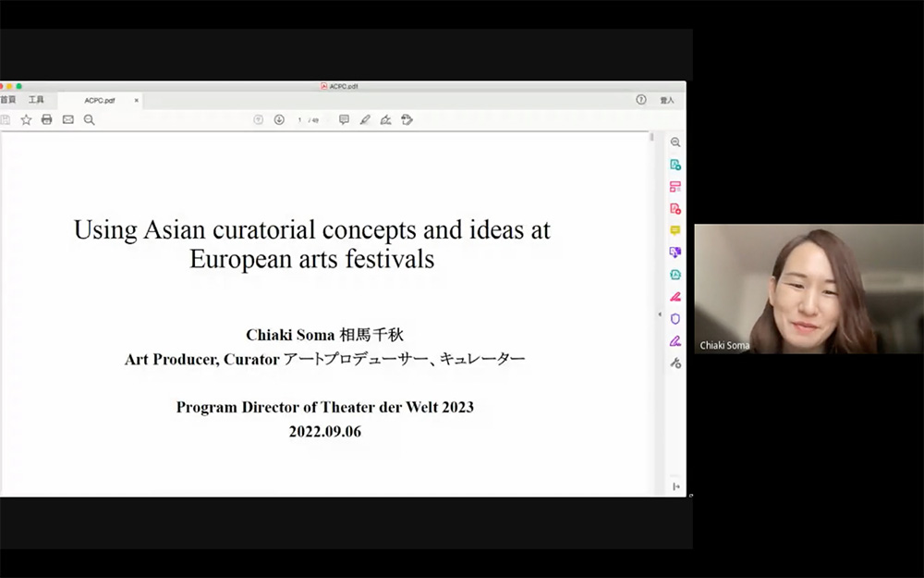Click the text 'Program Director of Theater der Welt 2023'
This screenshot has width=924, height=578.
click(x=324, y=407)
